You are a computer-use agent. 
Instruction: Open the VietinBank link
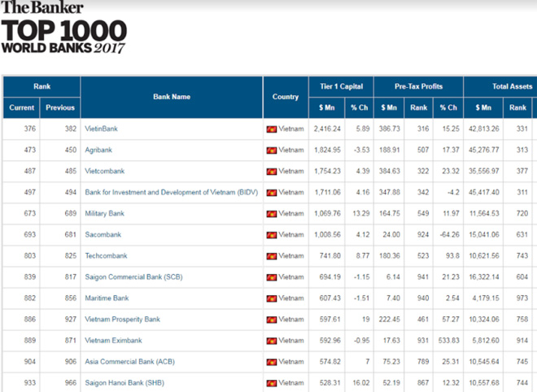click(101, 128)
